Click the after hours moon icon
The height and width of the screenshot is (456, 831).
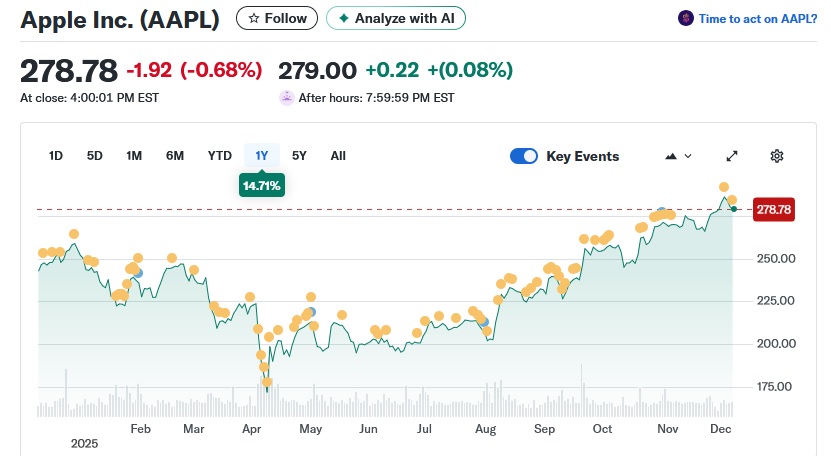[287, 98]
